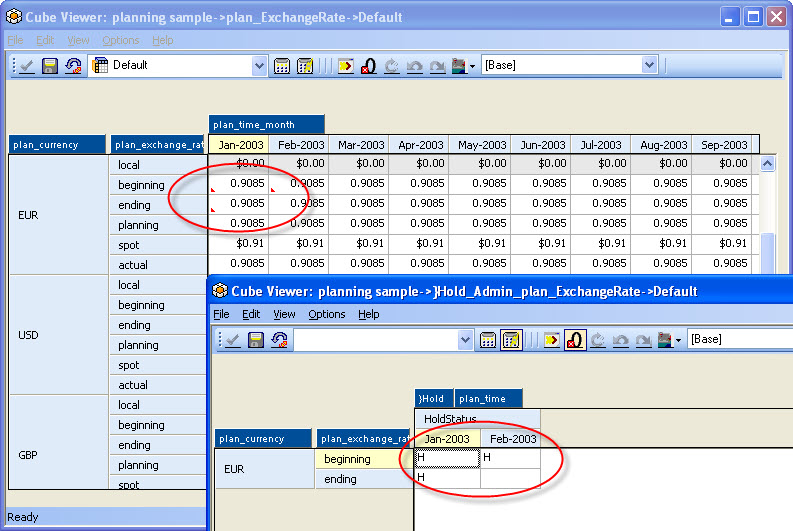Click undo arrow icon in Hold_Admin toolbar
Screen dimensions: 793x531
pos(621,340)
